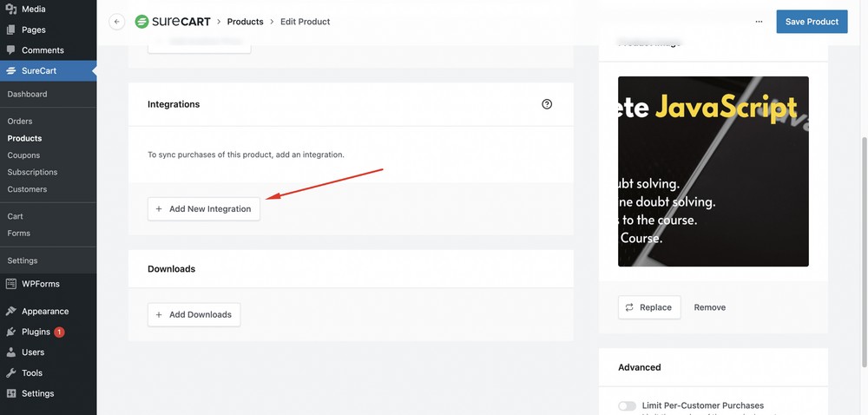Open the Integrations help question-mark icon
This screenshot has width=868, height=415.
[x=547, y=104]
